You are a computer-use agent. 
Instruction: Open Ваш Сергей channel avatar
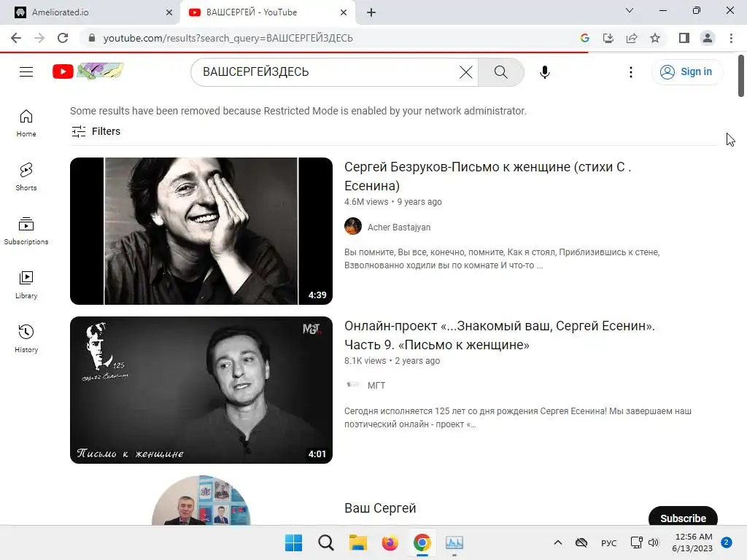(x=201, y=500)
